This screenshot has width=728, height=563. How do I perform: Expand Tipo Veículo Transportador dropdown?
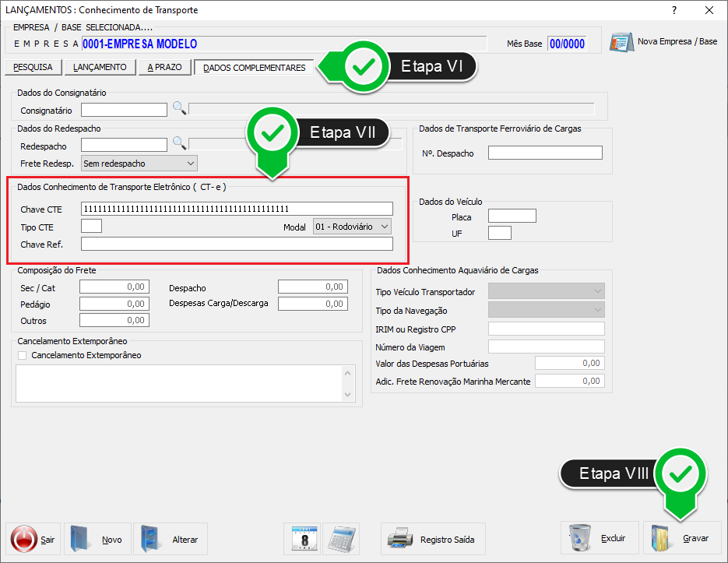click(x=597, y=291)
